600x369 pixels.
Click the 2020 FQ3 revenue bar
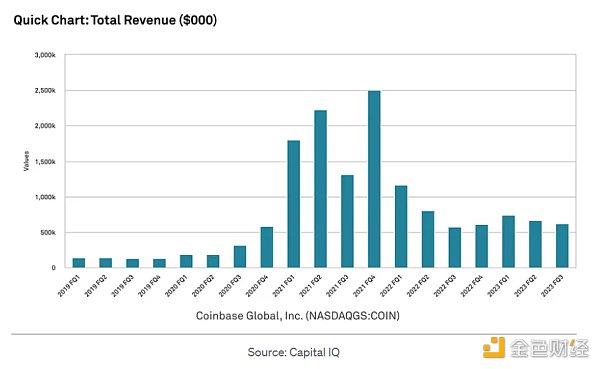click(x=240, y=256)
